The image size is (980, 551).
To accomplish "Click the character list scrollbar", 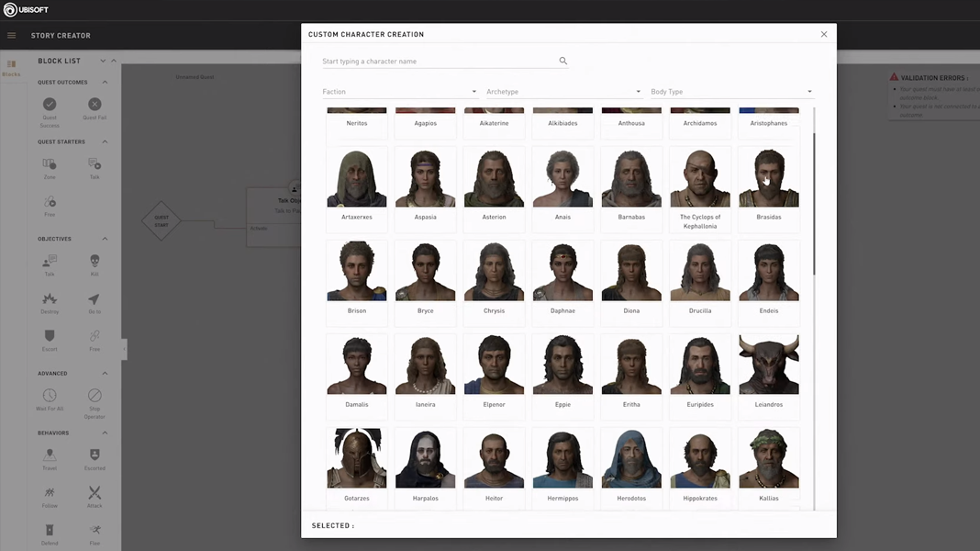I will tap(814, 203).
